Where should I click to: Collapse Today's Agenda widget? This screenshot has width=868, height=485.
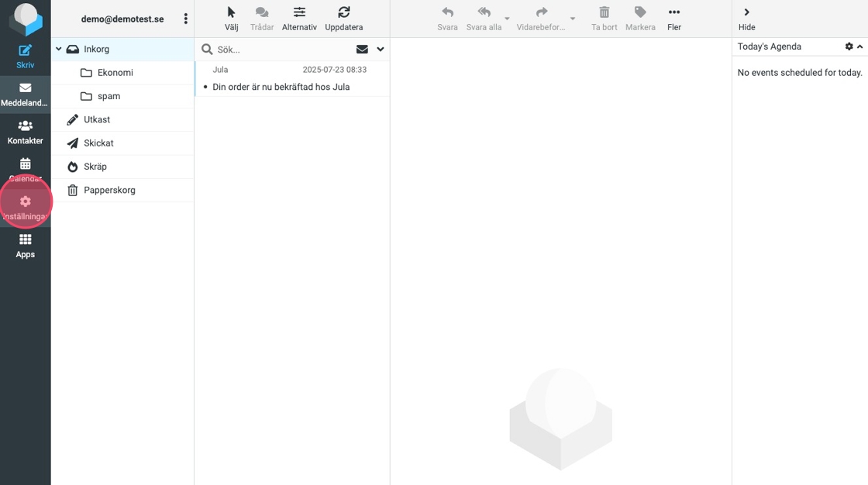860,46
